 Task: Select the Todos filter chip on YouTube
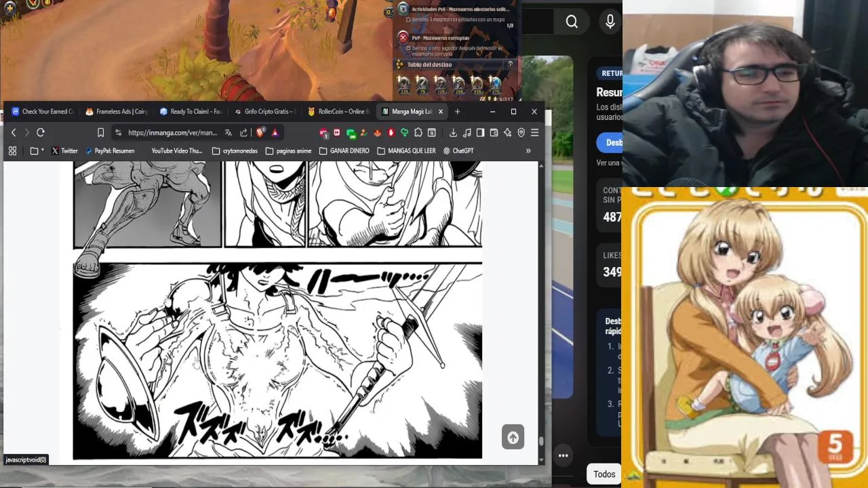click(x=604, y=474)
